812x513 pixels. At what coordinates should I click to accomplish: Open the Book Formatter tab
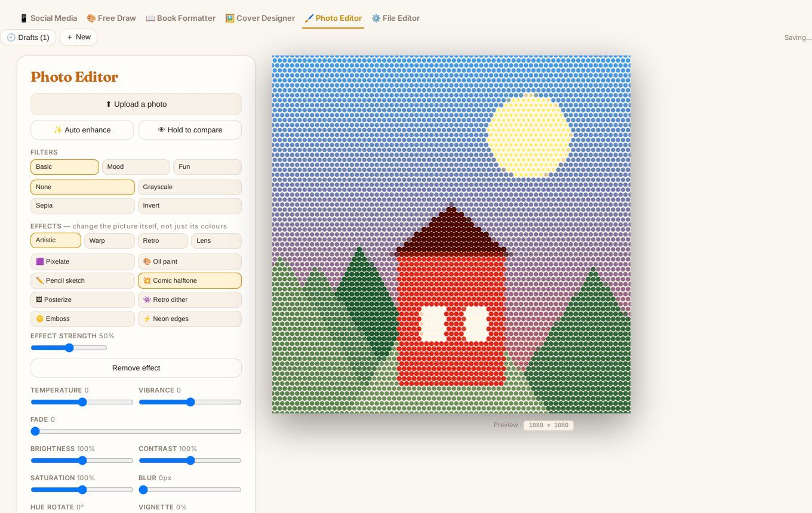pos(180,18)
